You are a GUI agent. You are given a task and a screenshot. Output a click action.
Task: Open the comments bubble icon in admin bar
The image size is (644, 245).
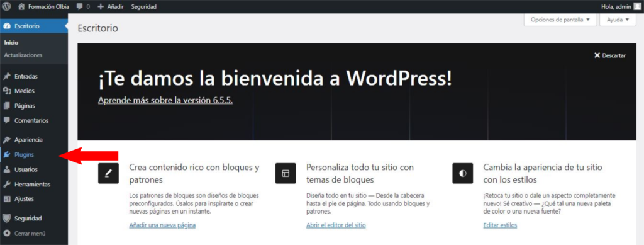pos(80,7)
